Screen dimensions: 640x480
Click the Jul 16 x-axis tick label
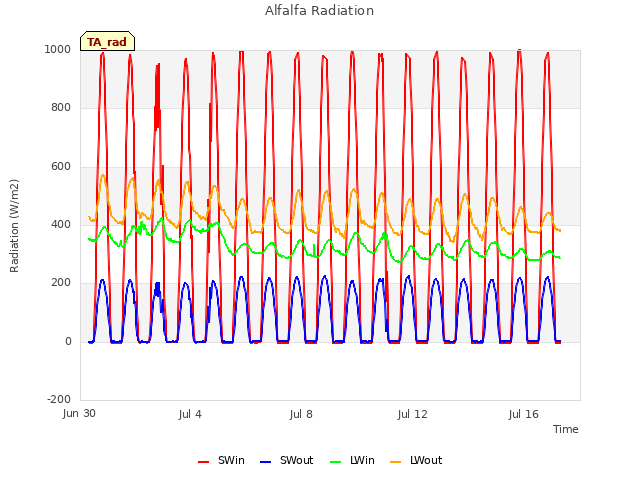pos(524,414)
